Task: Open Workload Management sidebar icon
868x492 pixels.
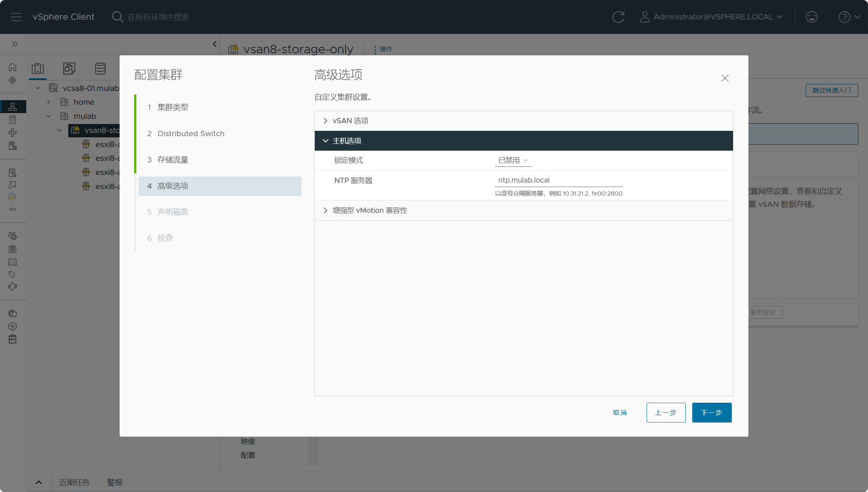Action: point(13,132)
